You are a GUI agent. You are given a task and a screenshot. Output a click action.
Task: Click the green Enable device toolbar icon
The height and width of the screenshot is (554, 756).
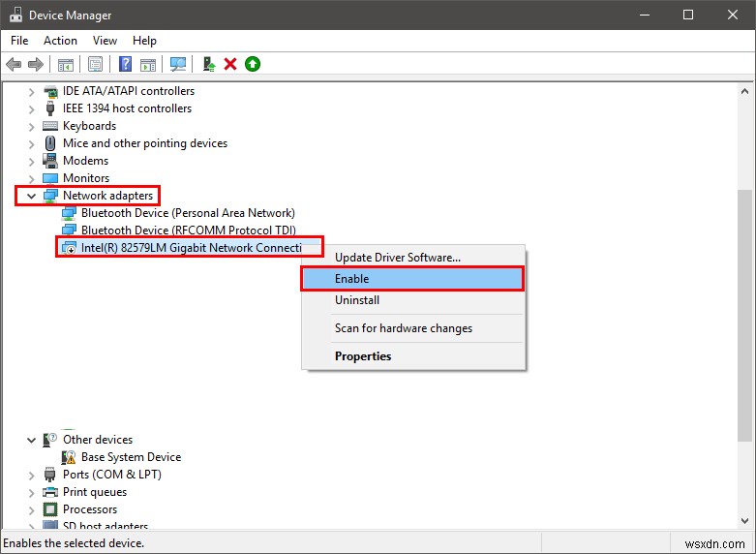253,64
